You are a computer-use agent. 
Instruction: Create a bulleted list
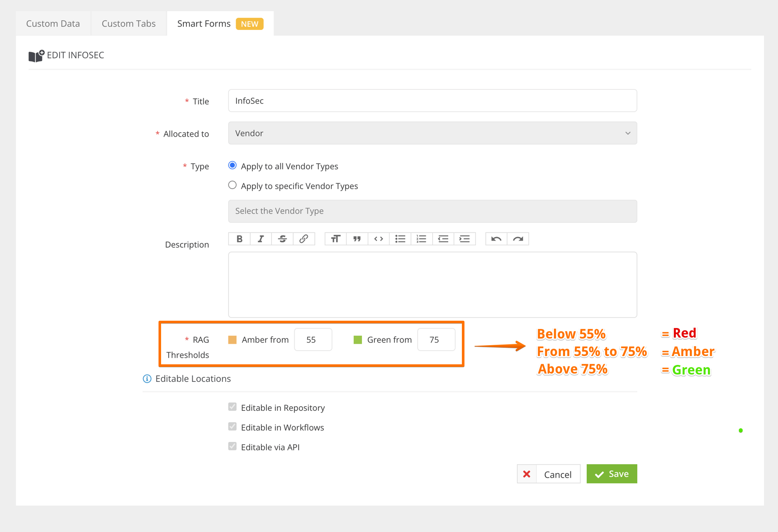point(400,239)
